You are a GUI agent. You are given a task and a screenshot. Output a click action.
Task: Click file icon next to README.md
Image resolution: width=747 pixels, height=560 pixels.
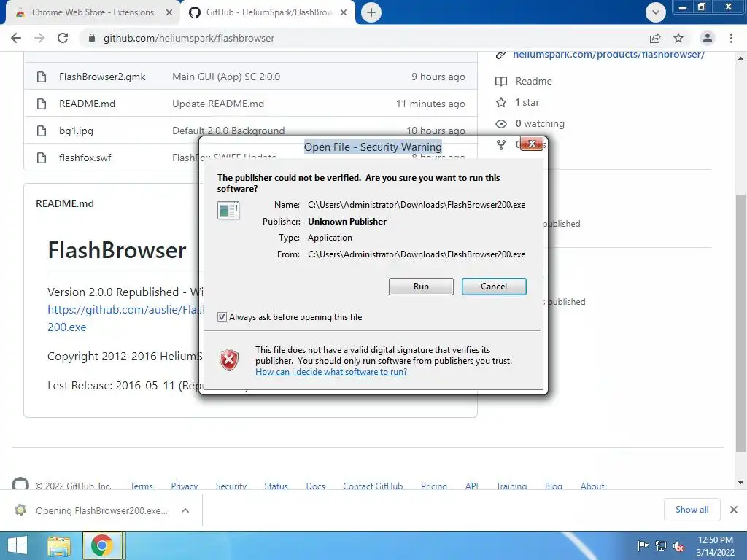pyautogui.click(x=42, y=104)
